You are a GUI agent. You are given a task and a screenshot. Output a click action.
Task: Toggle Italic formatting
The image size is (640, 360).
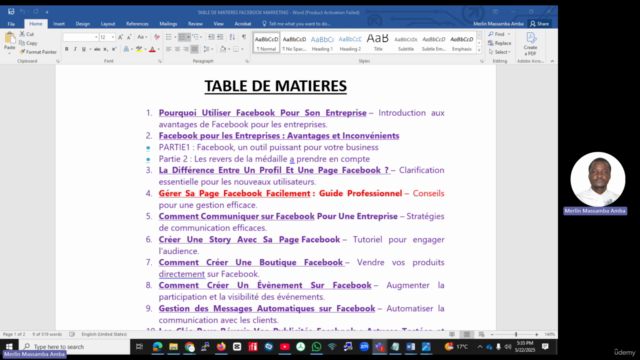(x=75, y=49)
